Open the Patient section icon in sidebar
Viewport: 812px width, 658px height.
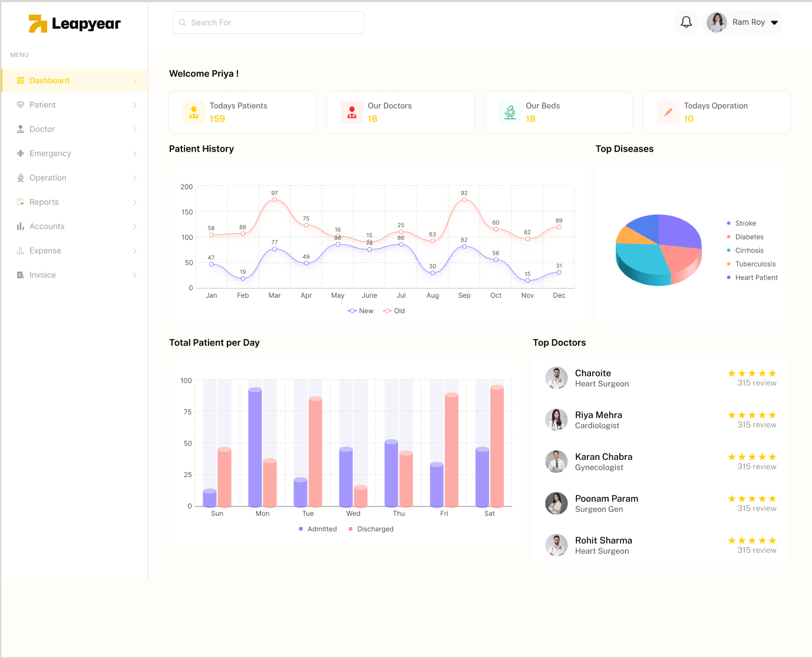click(21, 104)
